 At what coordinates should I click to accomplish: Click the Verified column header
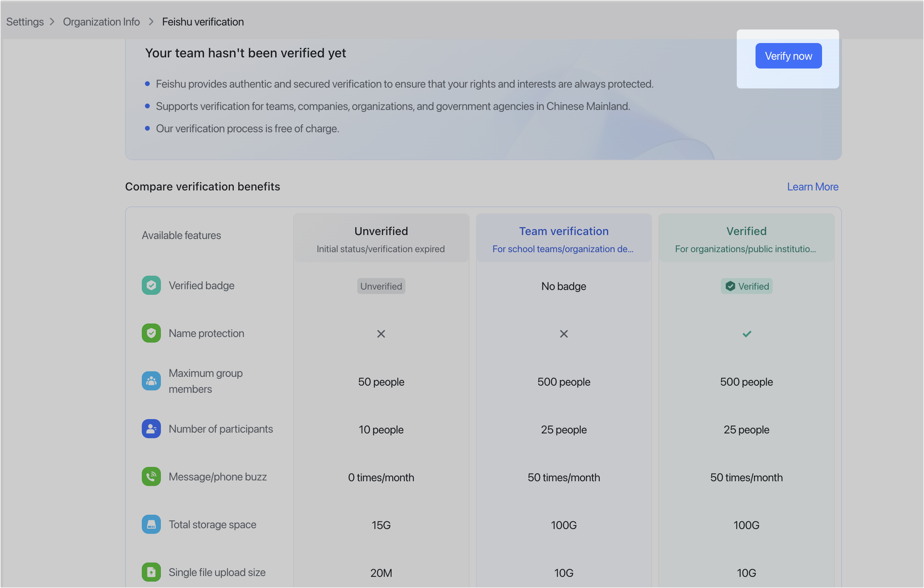click(746, 231)
